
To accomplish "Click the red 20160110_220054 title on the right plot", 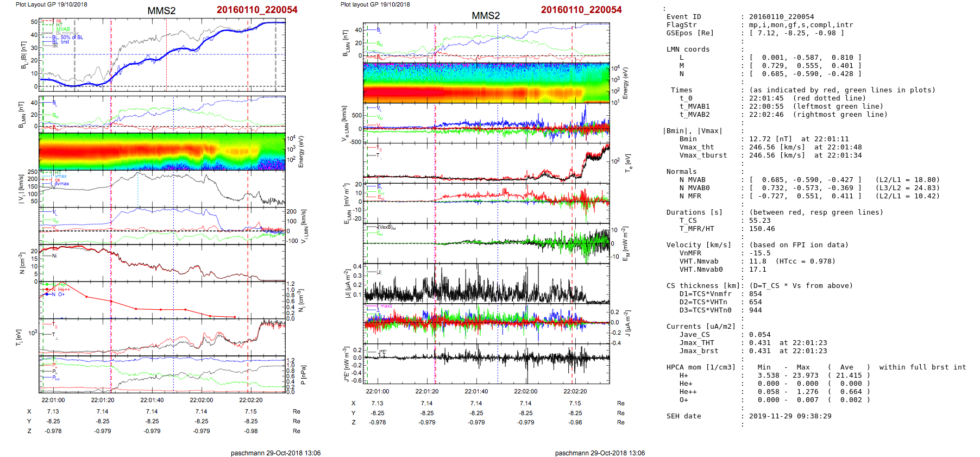I will tap(581, 10).
